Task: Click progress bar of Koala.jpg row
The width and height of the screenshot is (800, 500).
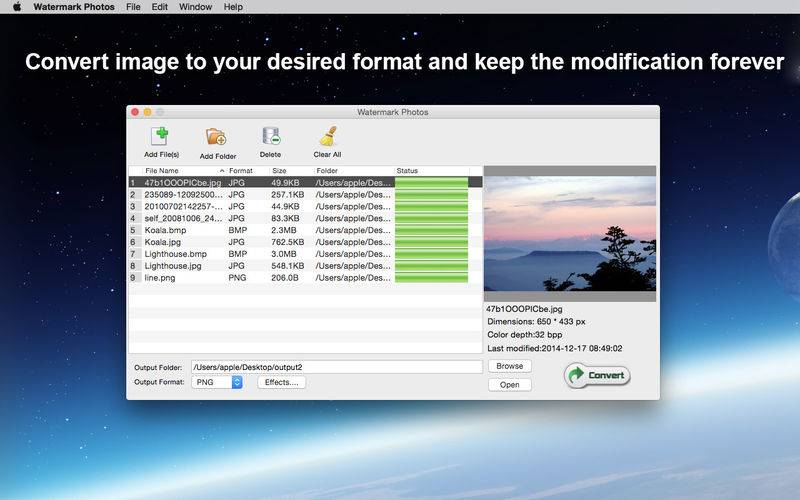Action: click(x=431, y=242)
